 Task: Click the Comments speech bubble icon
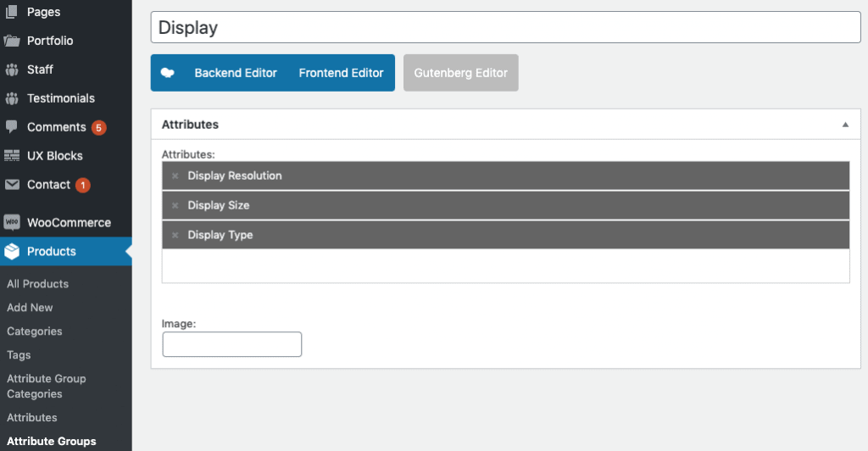[x=12, y=127]
